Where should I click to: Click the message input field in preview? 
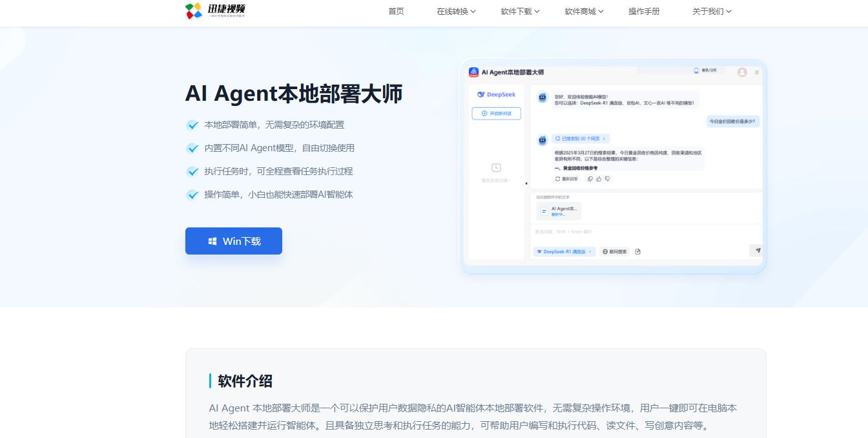click(x=646, y=232)
